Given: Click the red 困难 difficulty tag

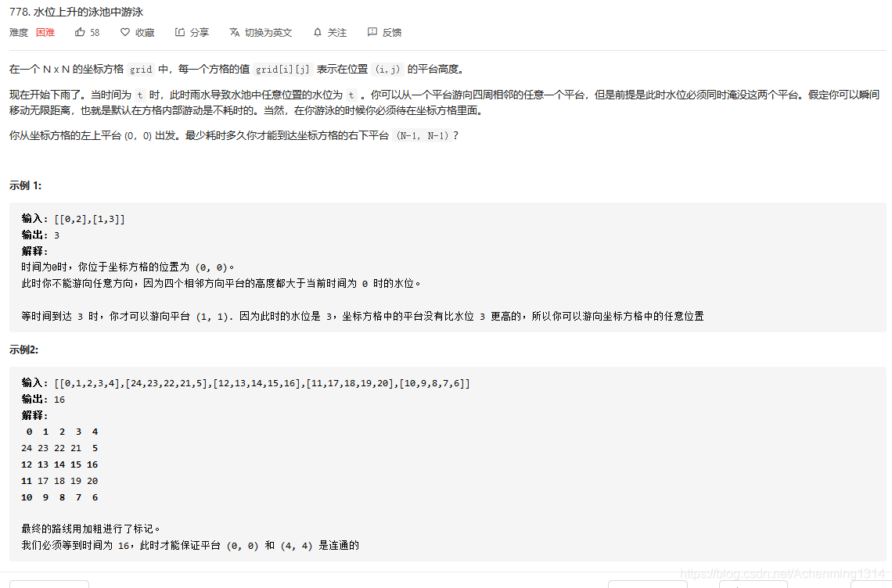Looking at the screenshot, I should [x=45, y=32].
